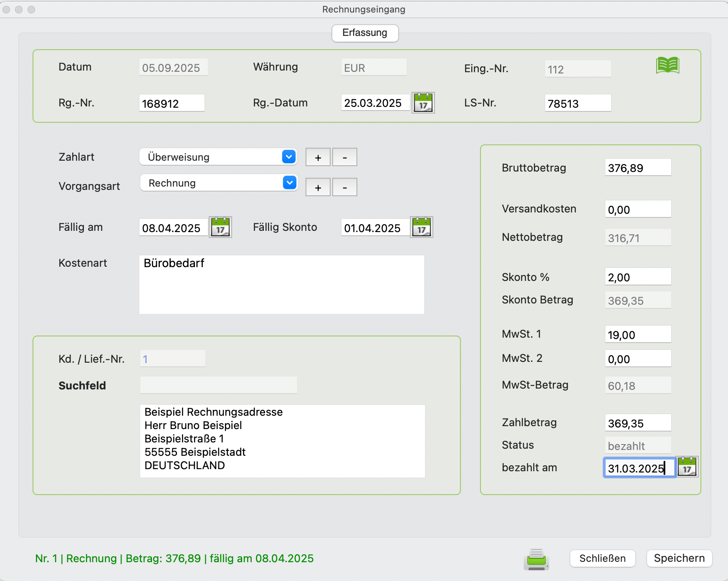The width and height of the screenshot is (728, 581).
Task: Focus the Bruttobetrag amount field
Action: pos(637,168)
